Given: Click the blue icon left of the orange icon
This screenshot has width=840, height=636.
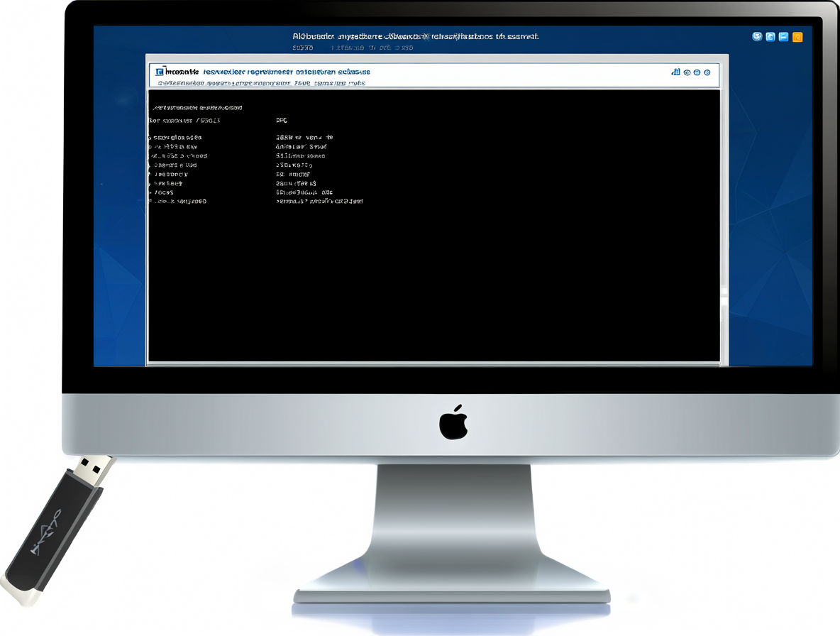Looking at the screenshot, I should (x=784, y=37).
